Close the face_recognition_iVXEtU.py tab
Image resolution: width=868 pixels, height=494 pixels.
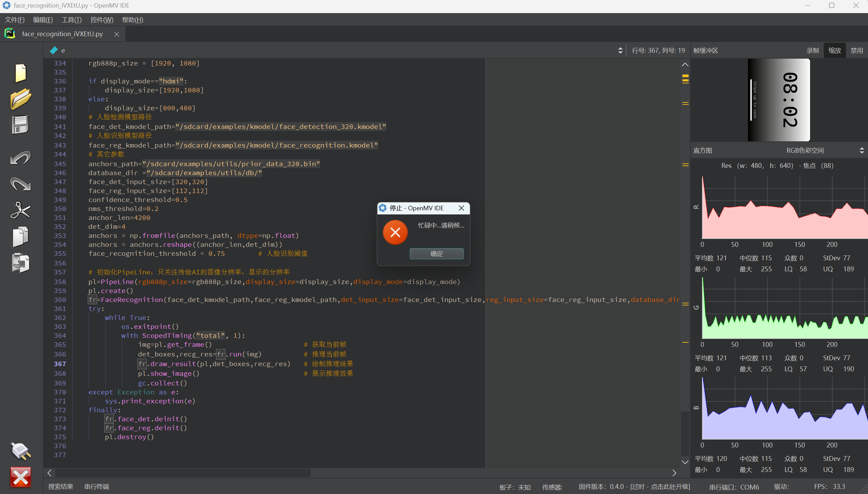point(117,34)
